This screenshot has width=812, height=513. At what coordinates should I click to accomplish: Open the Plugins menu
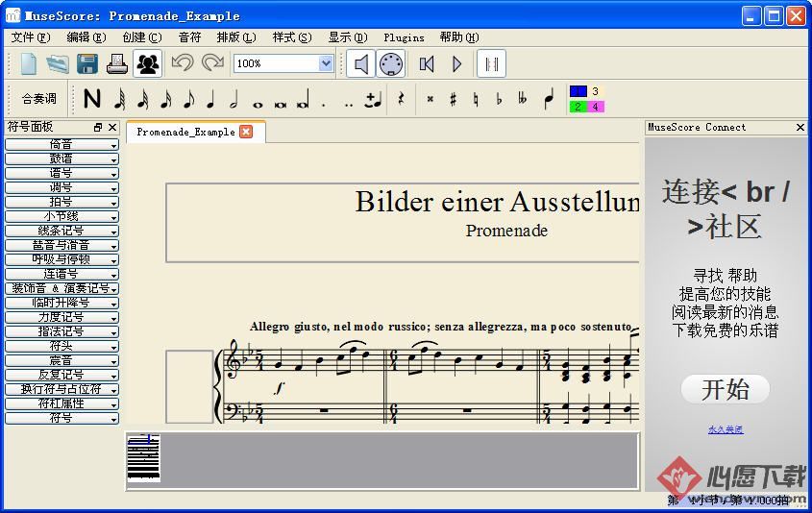(x=404, y=37)
